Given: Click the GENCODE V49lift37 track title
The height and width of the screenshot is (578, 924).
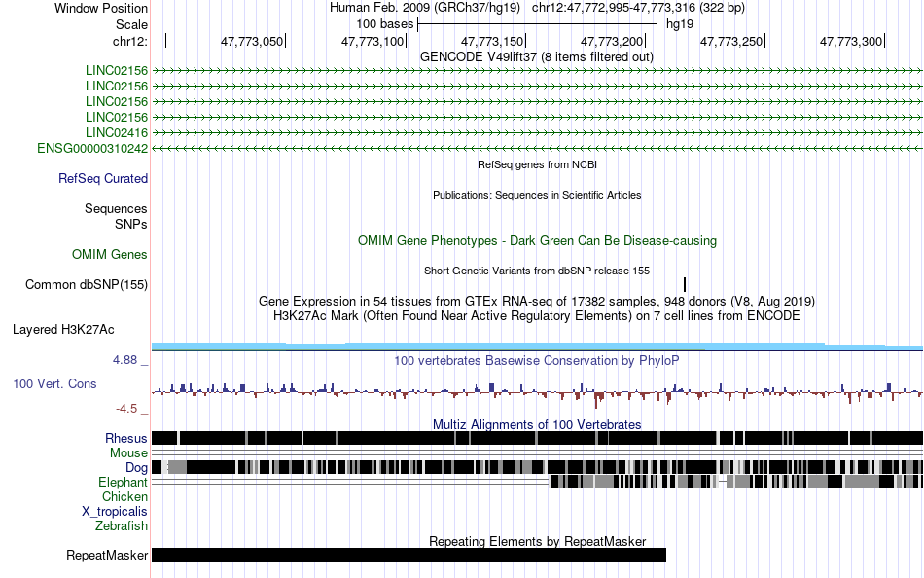Looking at the screenshot, I should tap(536, 57).
